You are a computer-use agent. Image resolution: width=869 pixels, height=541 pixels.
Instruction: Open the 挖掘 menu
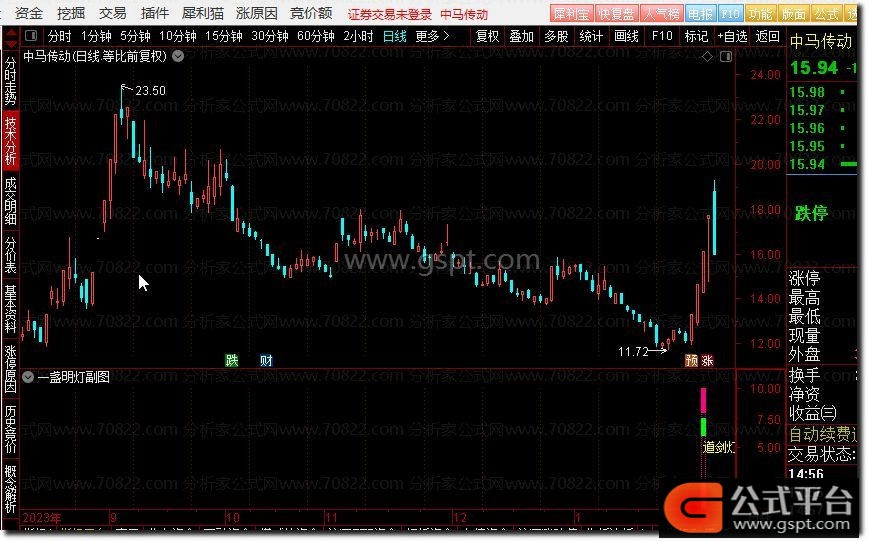tap(71, 13)
